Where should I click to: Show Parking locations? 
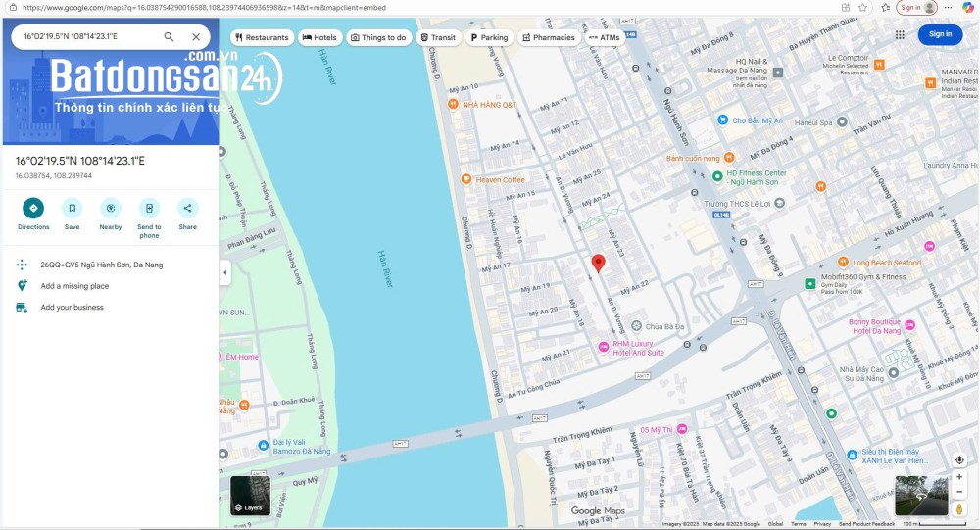[x=489, y=37]
